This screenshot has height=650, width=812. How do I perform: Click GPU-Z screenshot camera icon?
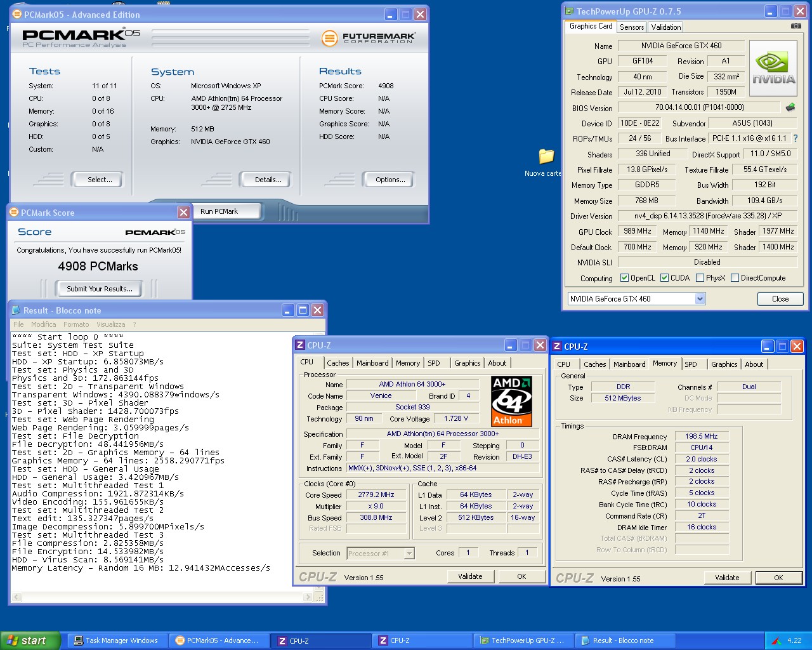pos(796,26)
